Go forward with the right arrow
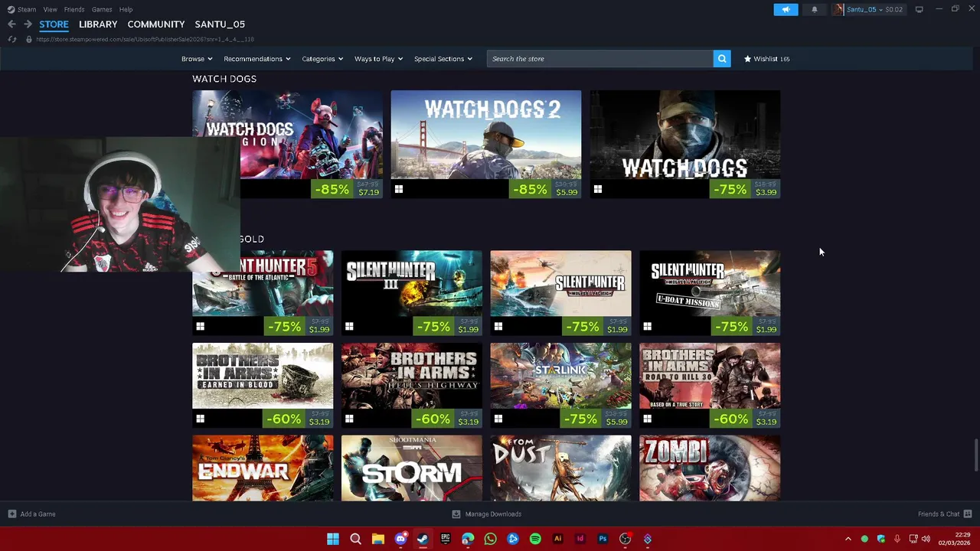 tap(28, 24)
